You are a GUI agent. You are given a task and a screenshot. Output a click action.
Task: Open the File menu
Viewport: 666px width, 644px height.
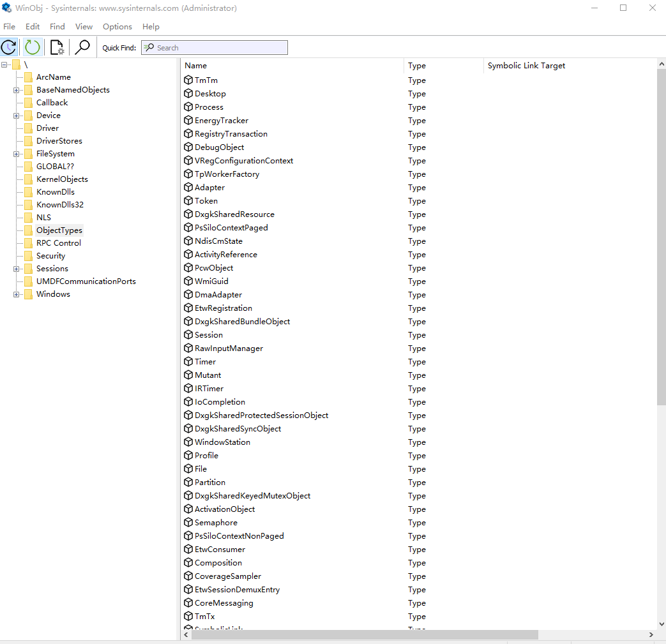[10, 26]
